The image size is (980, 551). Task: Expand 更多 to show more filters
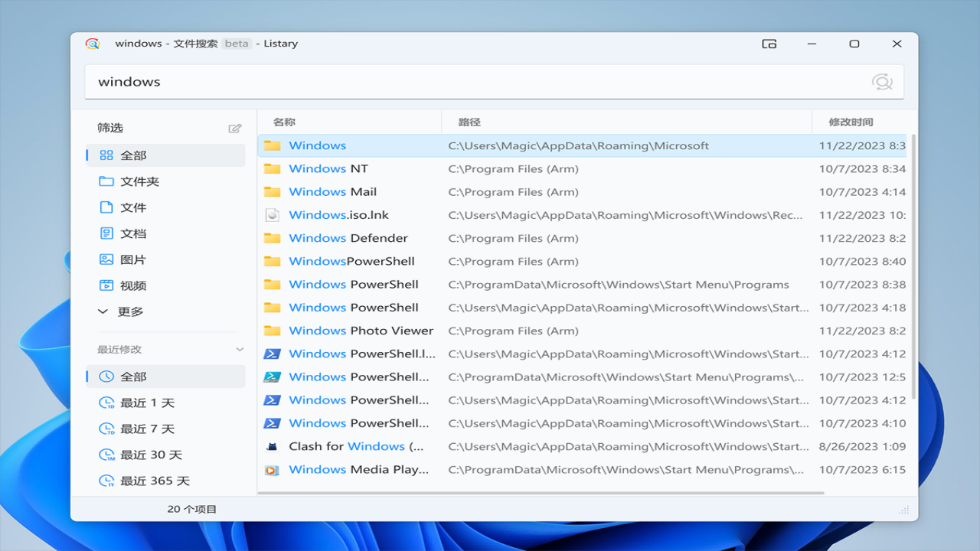pyautogui.click(x=130, y=311)
